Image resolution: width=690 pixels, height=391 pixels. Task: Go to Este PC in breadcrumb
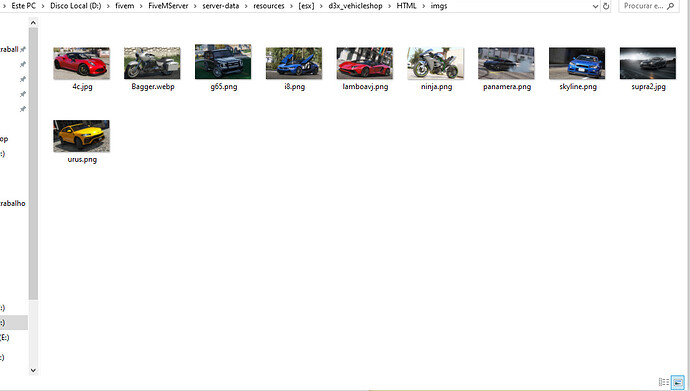[23, 6]
